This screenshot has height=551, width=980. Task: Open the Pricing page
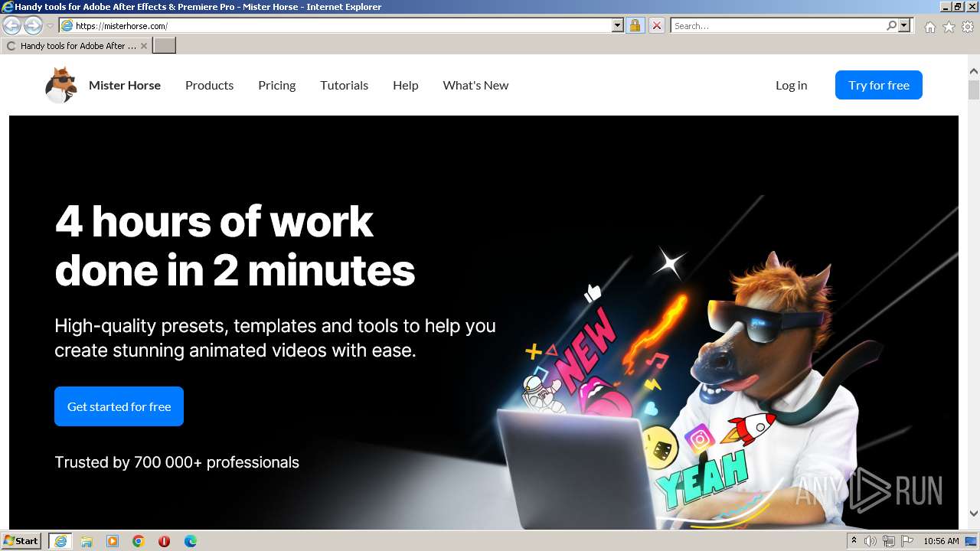276,85
